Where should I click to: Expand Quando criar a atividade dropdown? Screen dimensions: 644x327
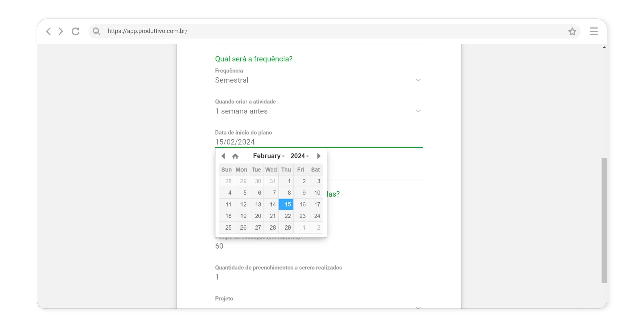click(x=318, y=111)
